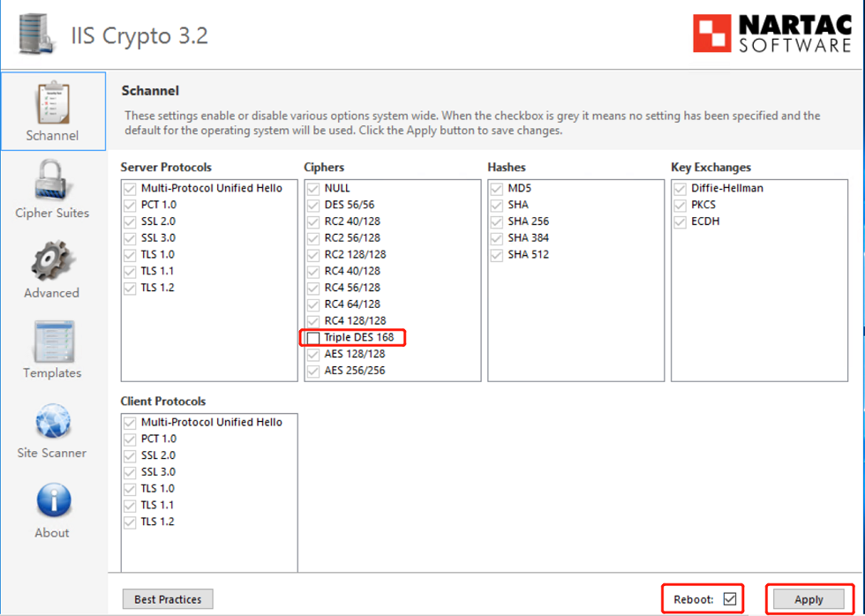The image size is (865, 616).
Task: Click the IIS Crypto server icon
Action: [36, 34]
